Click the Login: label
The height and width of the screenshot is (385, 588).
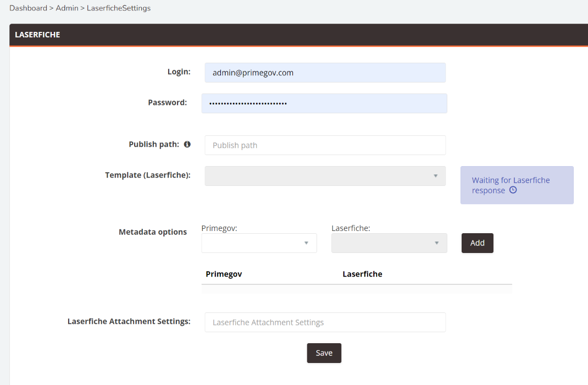coord(179,71)
